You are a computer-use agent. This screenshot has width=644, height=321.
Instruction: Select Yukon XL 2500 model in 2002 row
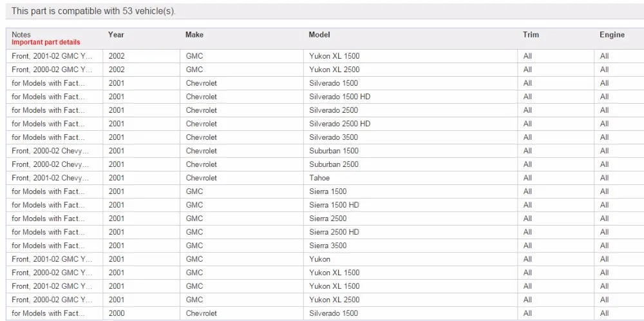click(x=334, y=70)
